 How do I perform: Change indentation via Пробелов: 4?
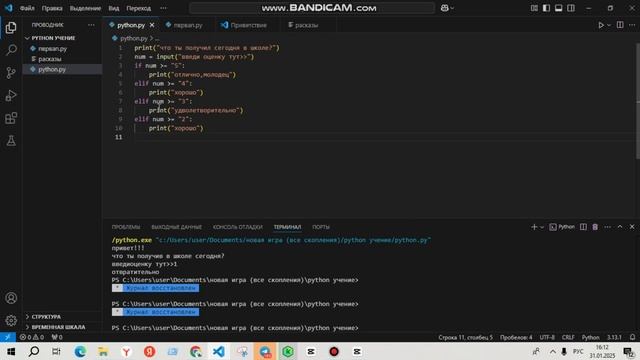tap(516, 338)
